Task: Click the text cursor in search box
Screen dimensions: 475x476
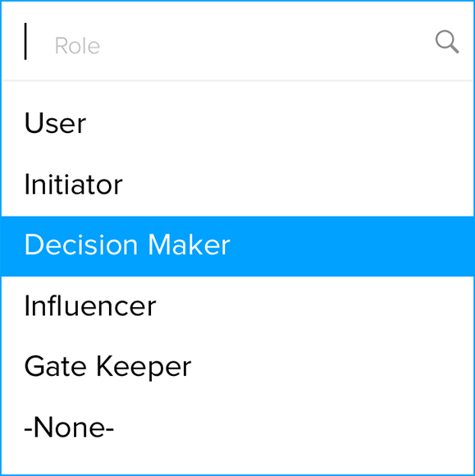Action: [x=25, y=42]
